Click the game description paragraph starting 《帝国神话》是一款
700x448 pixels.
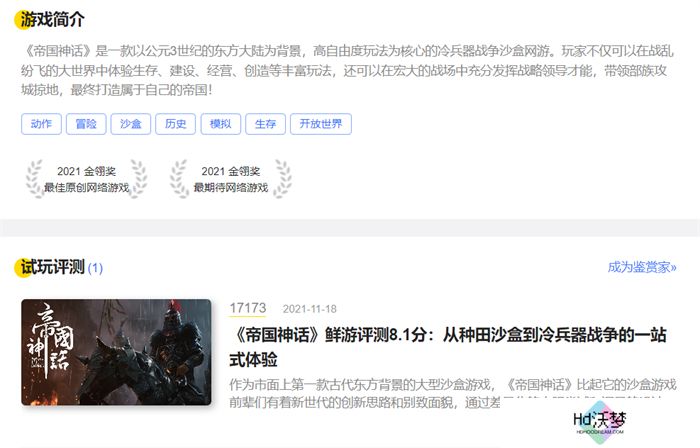(347, 71)
